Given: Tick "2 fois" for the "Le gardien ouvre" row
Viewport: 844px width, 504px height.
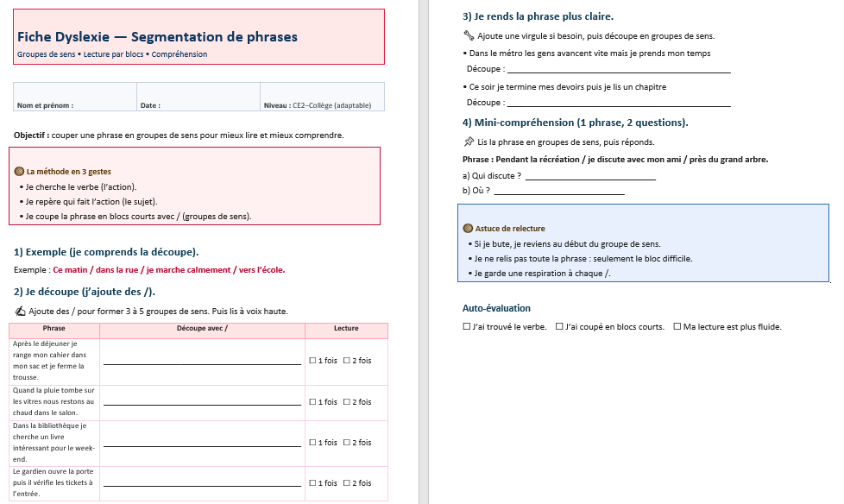Looking at the screenshot, I should 347,483.
